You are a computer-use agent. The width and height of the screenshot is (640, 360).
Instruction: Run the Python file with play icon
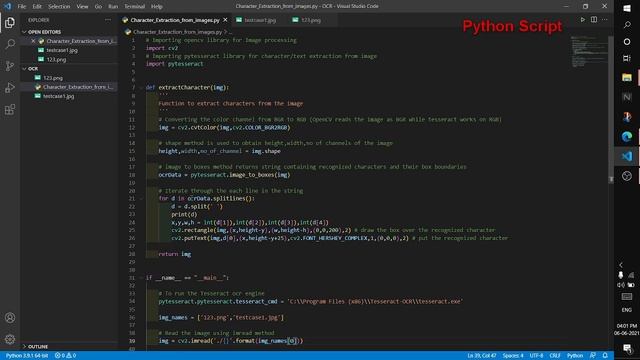tap(582, 20)
